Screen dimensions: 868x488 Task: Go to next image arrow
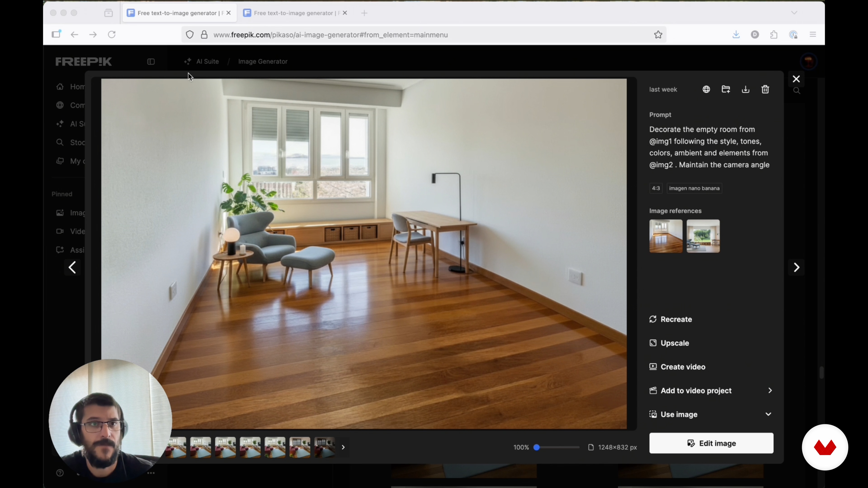tap(796, 267)
